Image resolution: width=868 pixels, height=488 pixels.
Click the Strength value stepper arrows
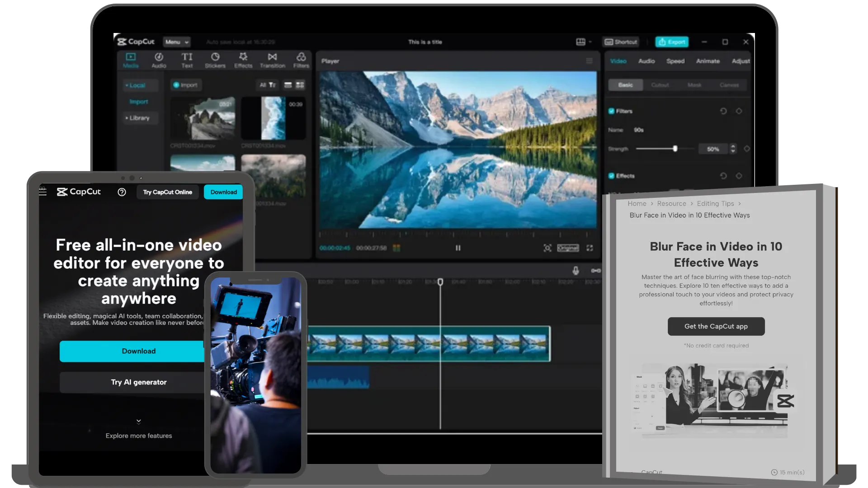[x=733, y=149]
